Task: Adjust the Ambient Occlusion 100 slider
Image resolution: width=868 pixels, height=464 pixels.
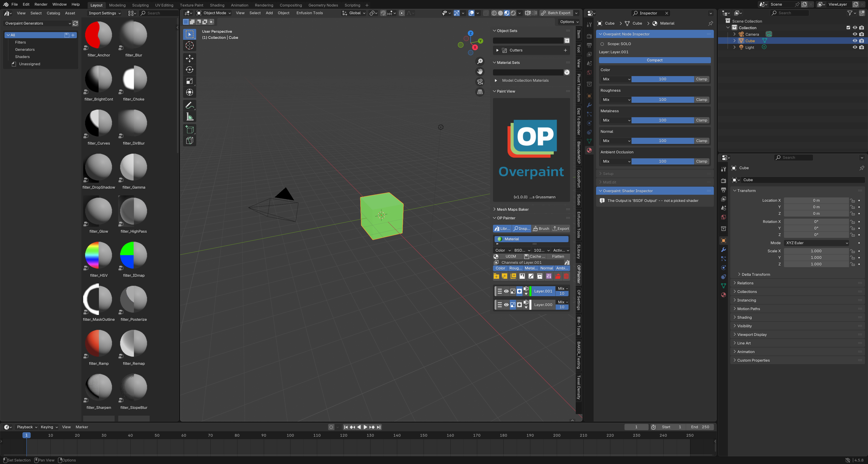Action: pos(663,161)
